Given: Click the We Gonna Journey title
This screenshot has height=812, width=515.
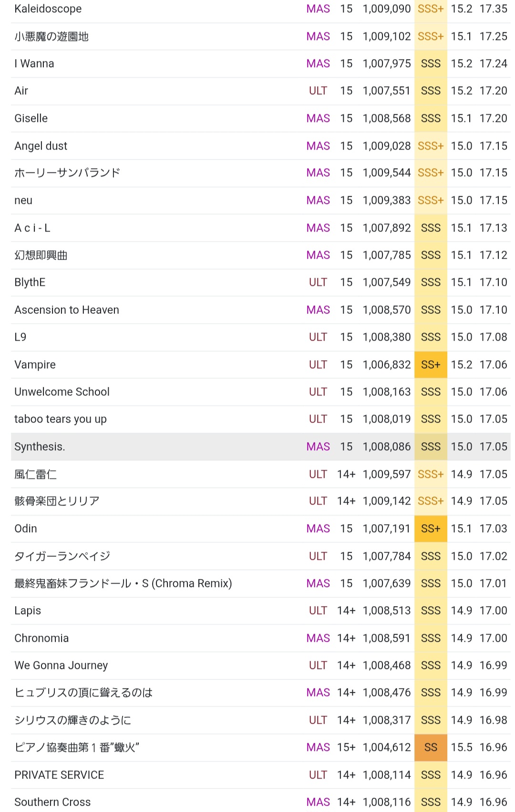Looking at the screenshot, I should pos(61,666).
